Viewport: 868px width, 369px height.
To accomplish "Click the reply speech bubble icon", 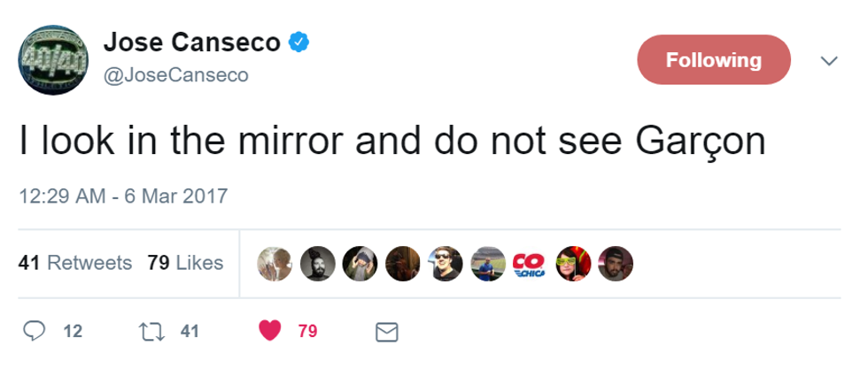I will pyautogui.click(x=34, y=331).
